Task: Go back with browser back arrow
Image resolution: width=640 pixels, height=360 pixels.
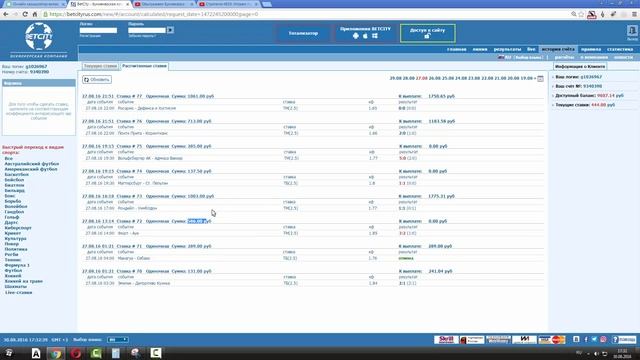Action: tap(6, 14)
